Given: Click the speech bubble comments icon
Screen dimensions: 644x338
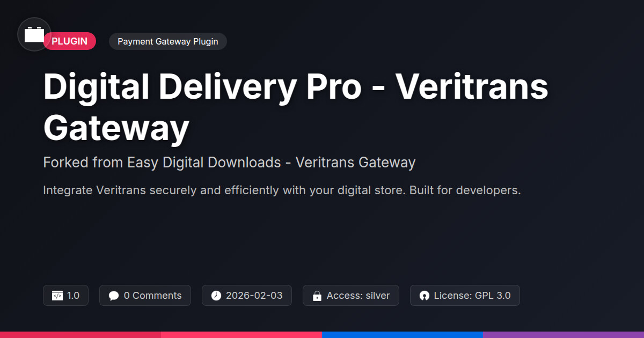Looking at the screenshot, I should pos(114,296).
